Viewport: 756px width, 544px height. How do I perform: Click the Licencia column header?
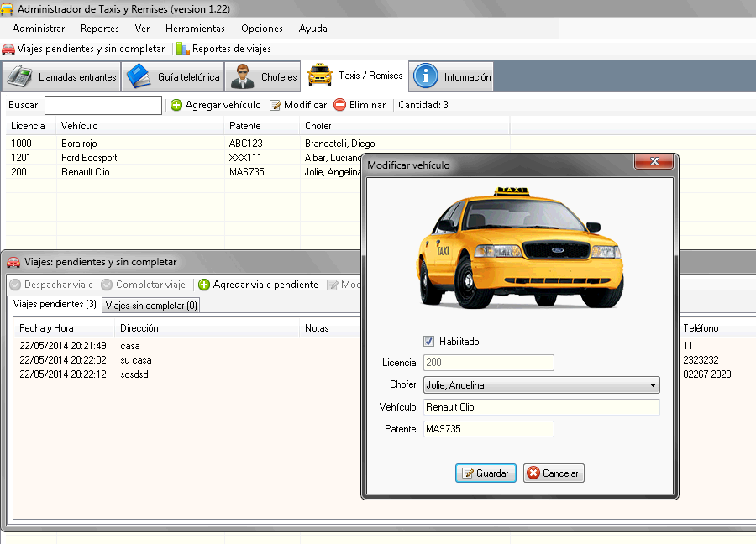click(x=31, y=126)
